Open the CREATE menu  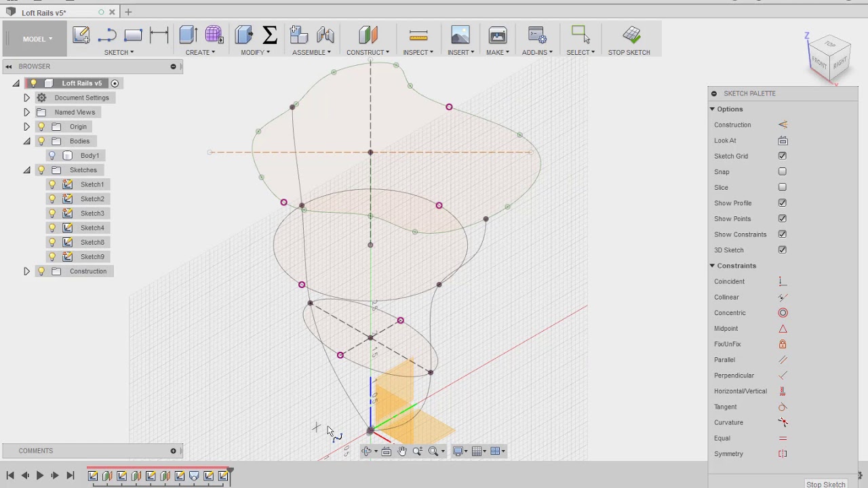pyautogui.click(x=200, y=52)
